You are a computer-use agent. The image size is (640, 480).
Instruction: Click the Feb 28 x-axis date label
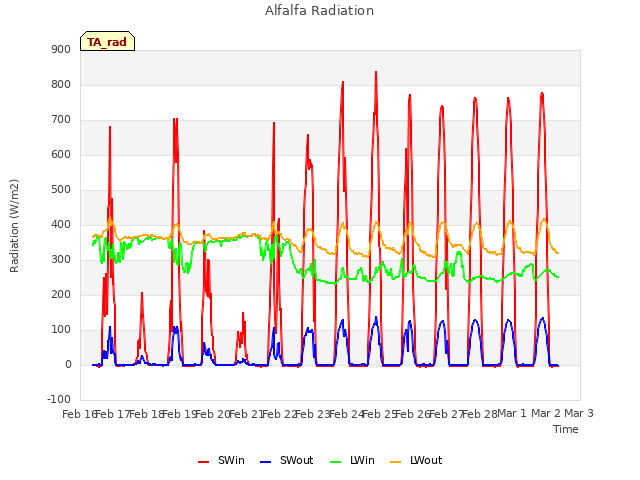(x=480, y=414)
